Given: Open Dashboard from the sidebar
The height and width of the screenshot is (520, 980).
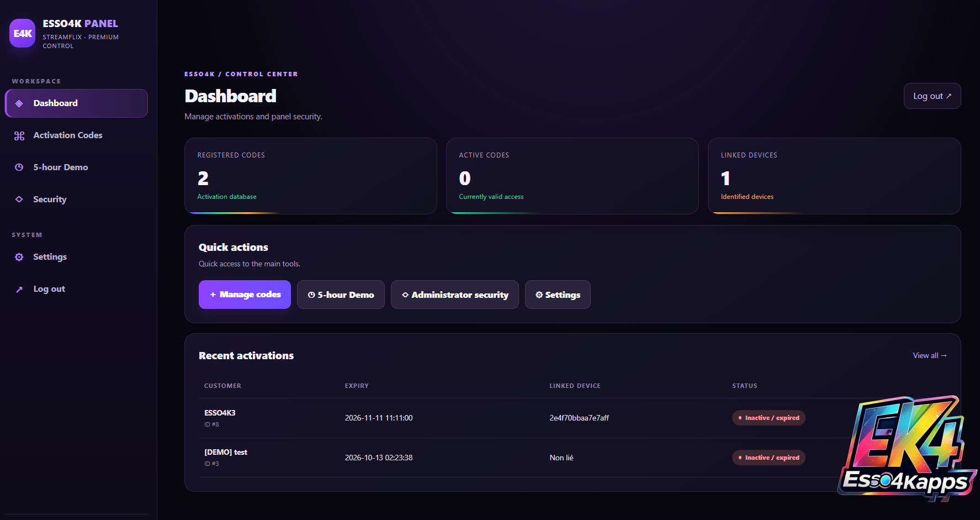Looking at the screenshot, I should tap(76, 103).
